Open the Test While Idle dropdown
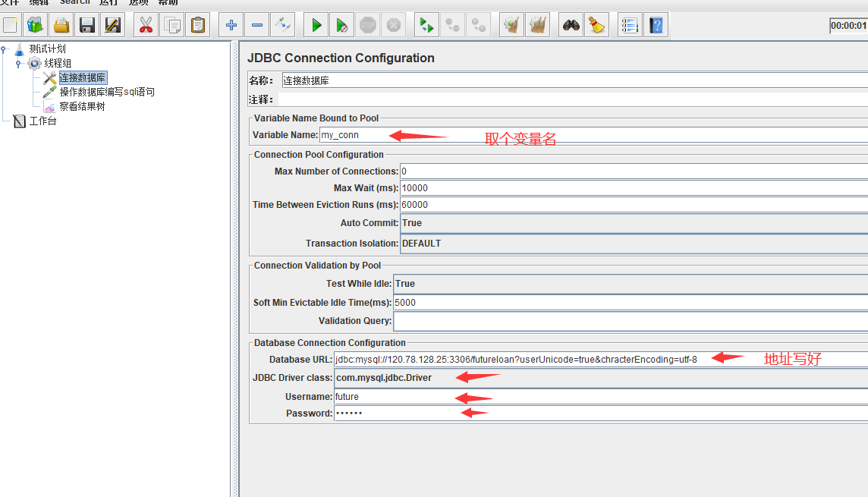This screenshot has height=497, width=868. pyautogui.click(x=630, y=284)
